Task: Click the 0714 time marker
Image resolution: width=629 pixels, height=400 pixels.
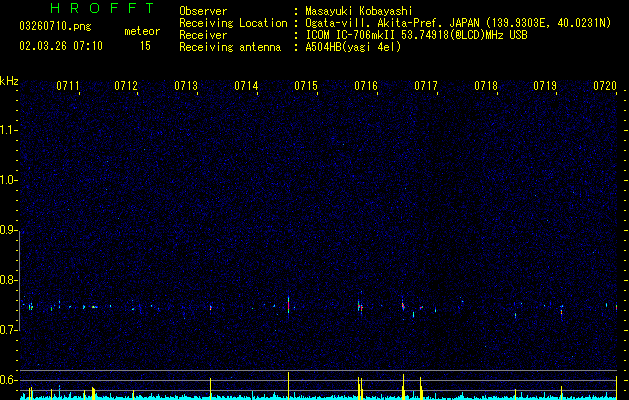Action: click(x=246, y=85)
